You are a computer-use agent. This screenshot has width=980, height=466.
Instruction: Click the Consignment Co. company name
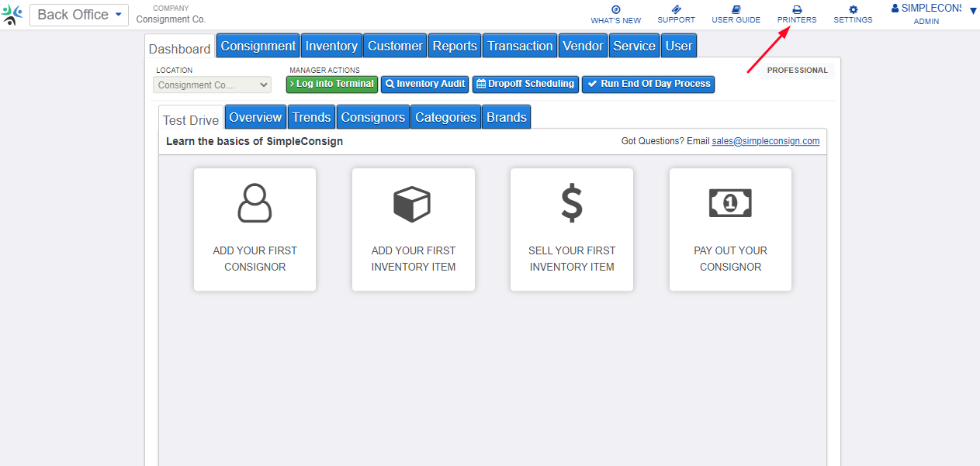[171, 19]
